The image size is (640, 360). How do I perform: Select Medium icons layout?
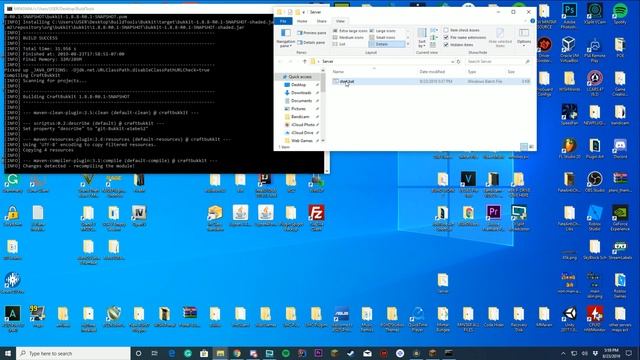348,38
